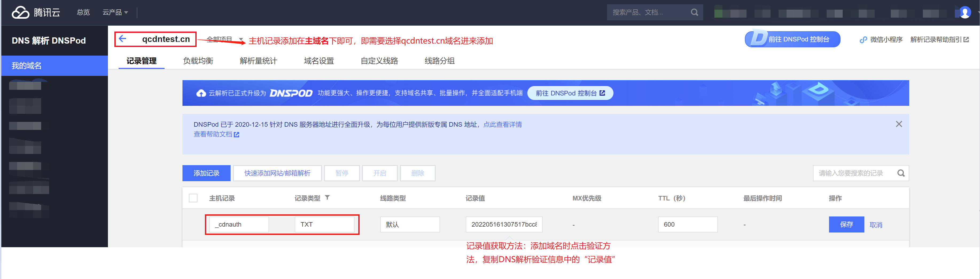Click the top-right 前往 DNSPod 控制台 button
Viewport: 980px width, 279px height.
pos(792,39)
